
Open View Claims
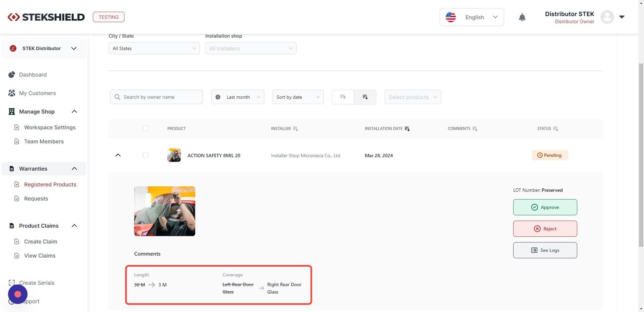pos(40,256)
